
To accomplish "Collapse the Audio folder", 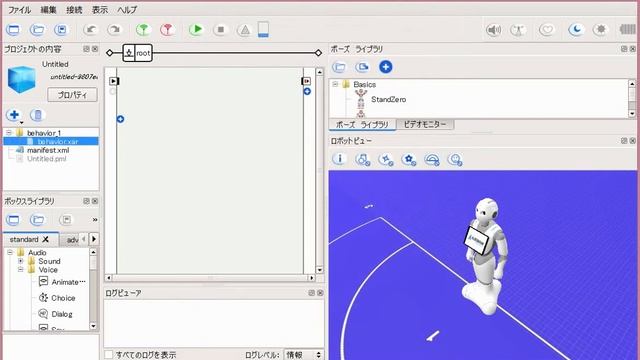I will 10,252.
